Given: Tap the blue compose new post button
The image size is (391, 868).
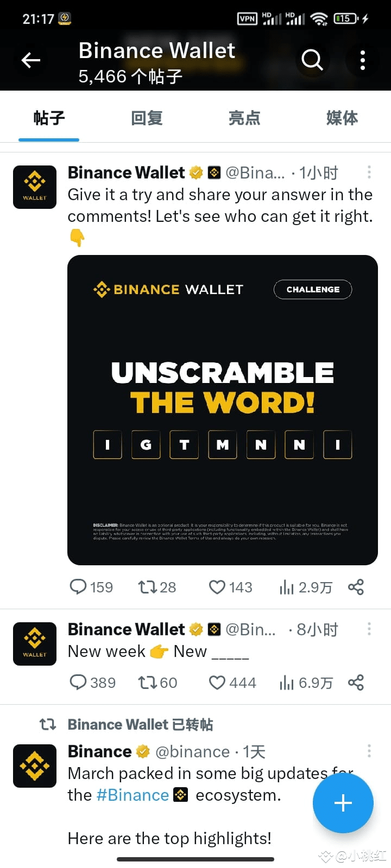Looking at the screenshot, I should tap(343, 803).
